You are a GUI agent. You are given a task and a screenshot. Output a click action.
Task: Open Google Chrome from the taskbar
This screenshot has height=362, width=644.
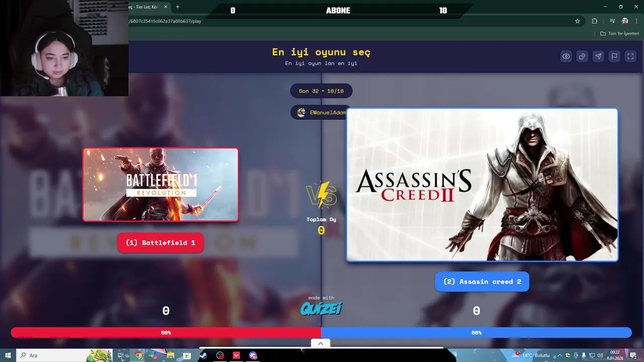(x=138, y=355)
